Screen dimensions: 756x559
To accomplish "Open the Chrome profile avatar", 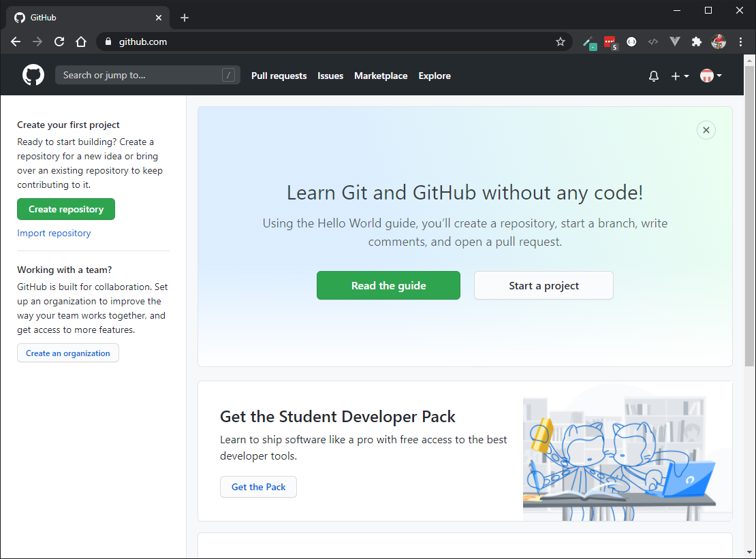I will tap(719, 42).
